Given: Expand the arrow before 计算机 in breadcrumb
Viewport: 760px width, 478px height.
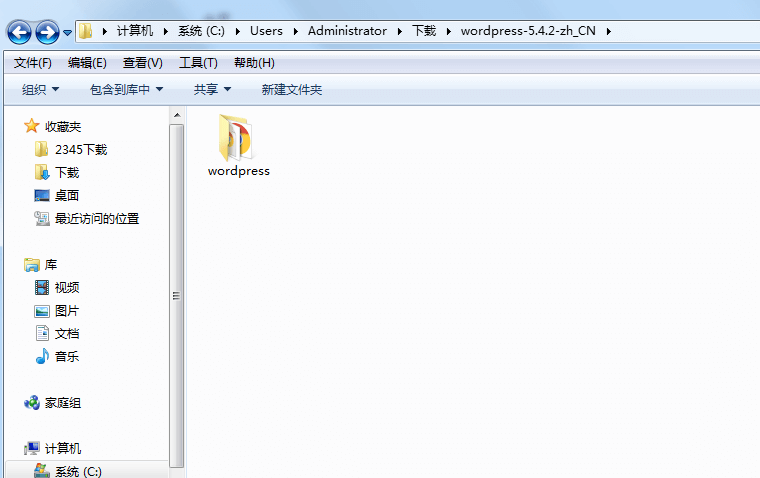Looking at the screenshot, I should point(104,32).
